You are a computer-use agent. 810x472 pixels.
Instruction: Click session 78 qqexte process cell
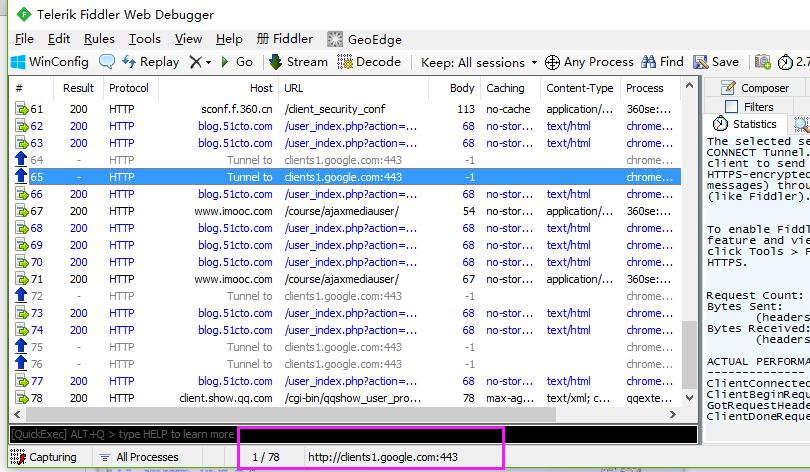[x=649, y=398]
